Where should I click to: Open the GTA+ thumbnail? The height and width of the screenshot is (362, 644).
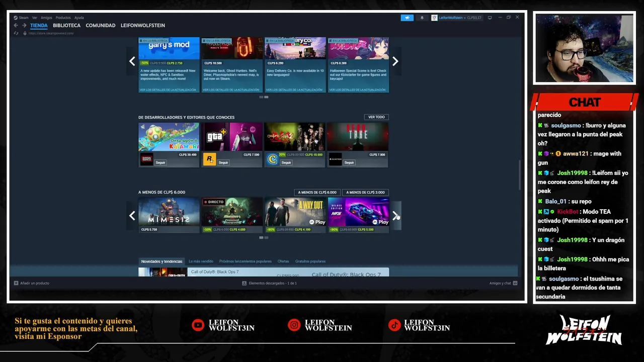coord(232,137)
